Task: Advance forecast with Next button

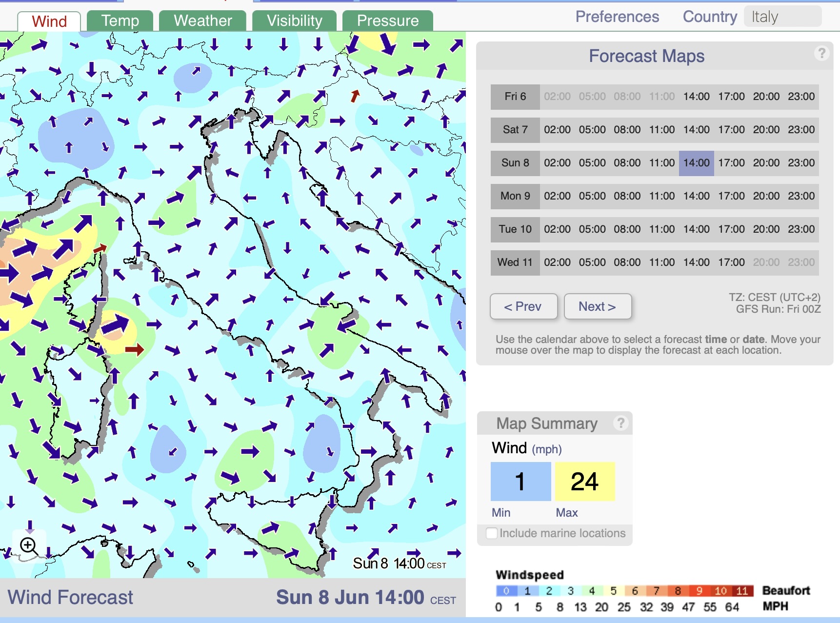Action: click(x=598, y=306)
